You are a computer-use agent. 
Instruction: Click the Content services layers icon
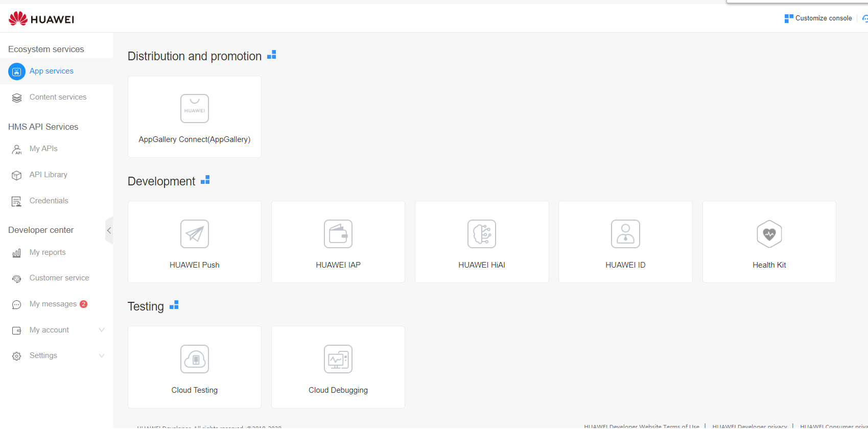click(17, 98)
